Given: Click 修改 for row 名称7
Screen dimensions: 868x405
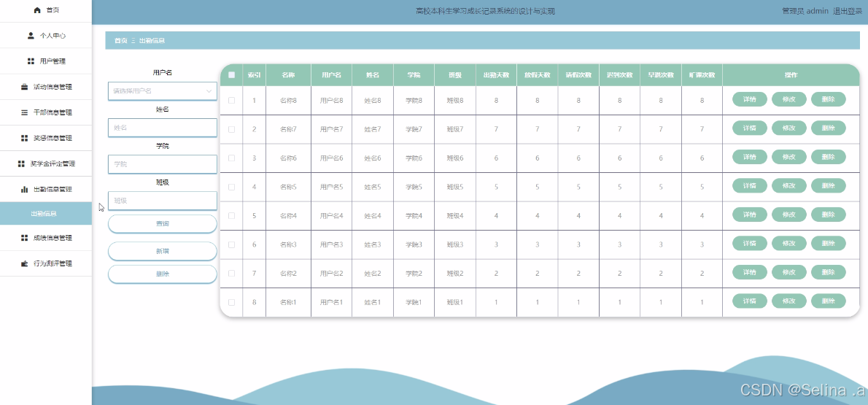Looking at the screenshot, I should [788, 128].
